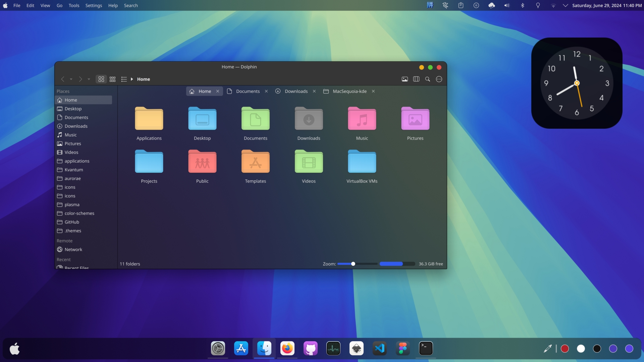Click the Zoom slider handle
644x362 pixels.
coord(353,264)
